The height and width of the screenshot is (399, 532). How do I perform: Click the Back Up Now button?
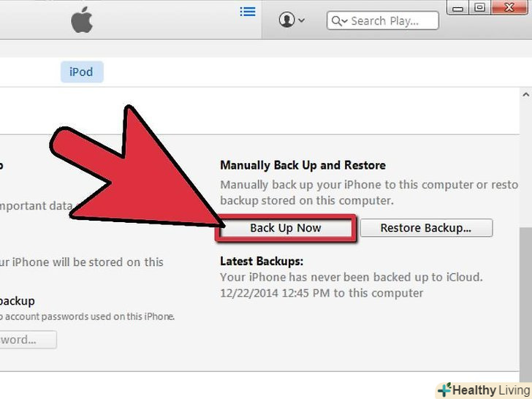[285, 228]
